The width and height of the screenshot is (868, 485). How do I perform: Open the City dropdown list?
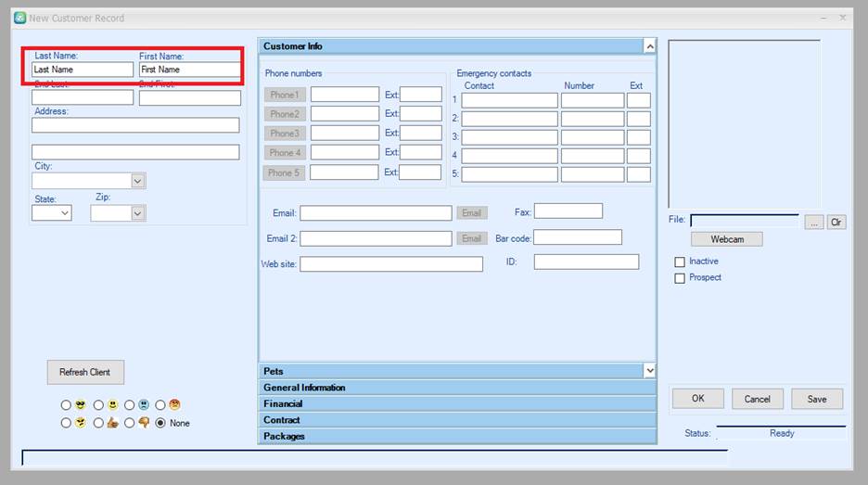click(138, 182)
